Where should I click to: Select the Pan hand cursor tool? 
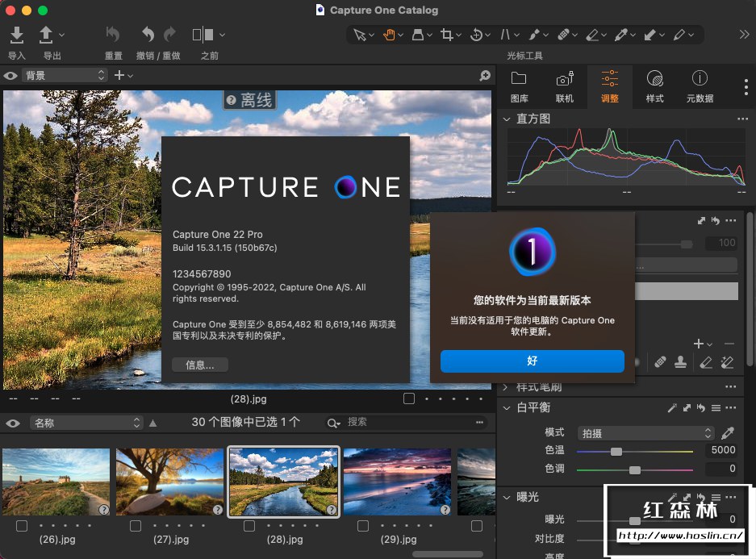click(389, 35)
